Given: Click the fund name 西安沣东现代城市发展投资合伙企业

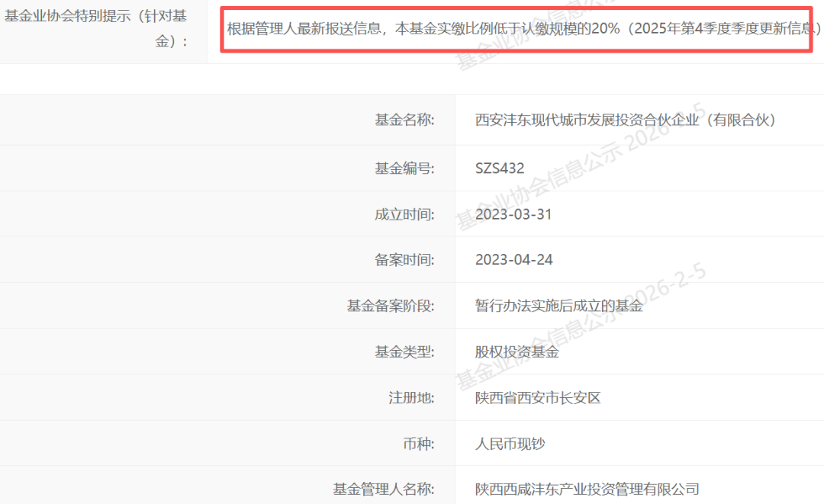Looking at the screenshot, I should (x=626, y=120).
